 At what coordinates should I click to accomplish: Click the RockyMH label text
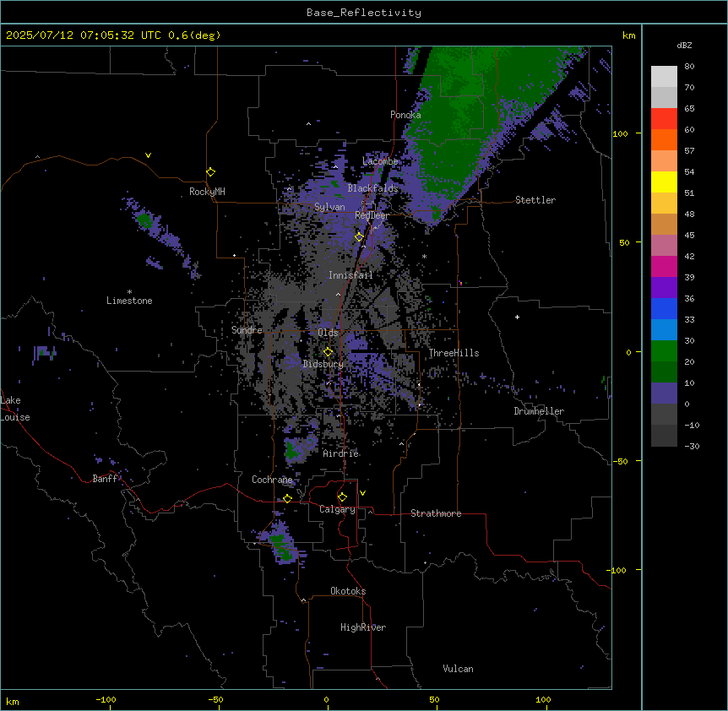[207, 192]
